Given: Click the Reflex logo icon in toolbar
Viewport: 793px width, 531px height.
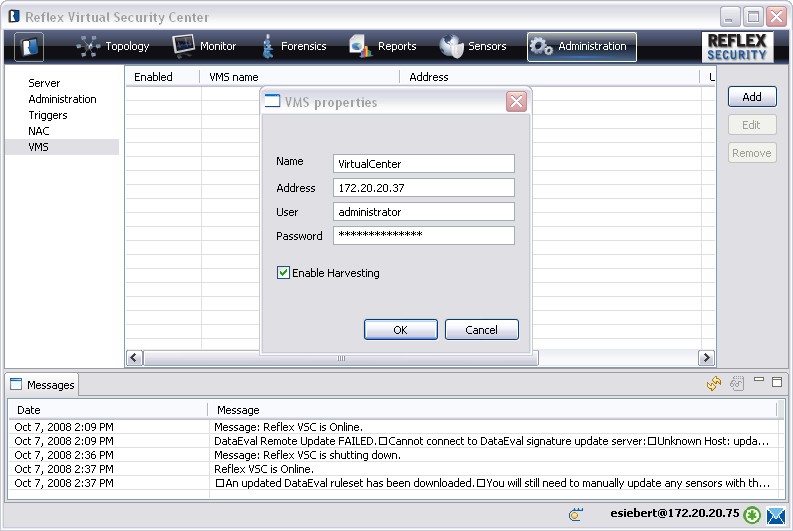Looking at the screenshot, I should pyautogui.click(x=29, y=46).
